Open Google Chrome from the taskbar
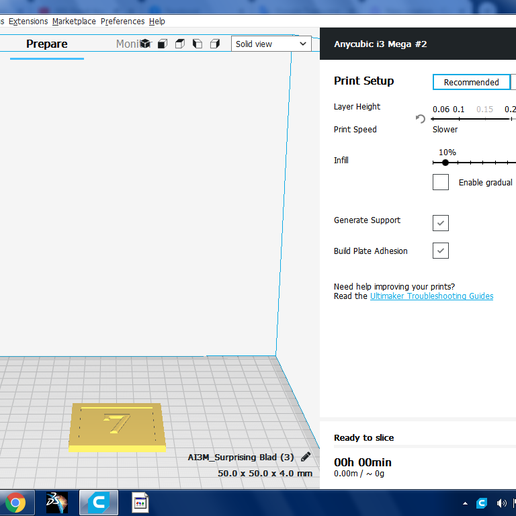The width and height of the screenshot is (516, 516). pos(15,503)
